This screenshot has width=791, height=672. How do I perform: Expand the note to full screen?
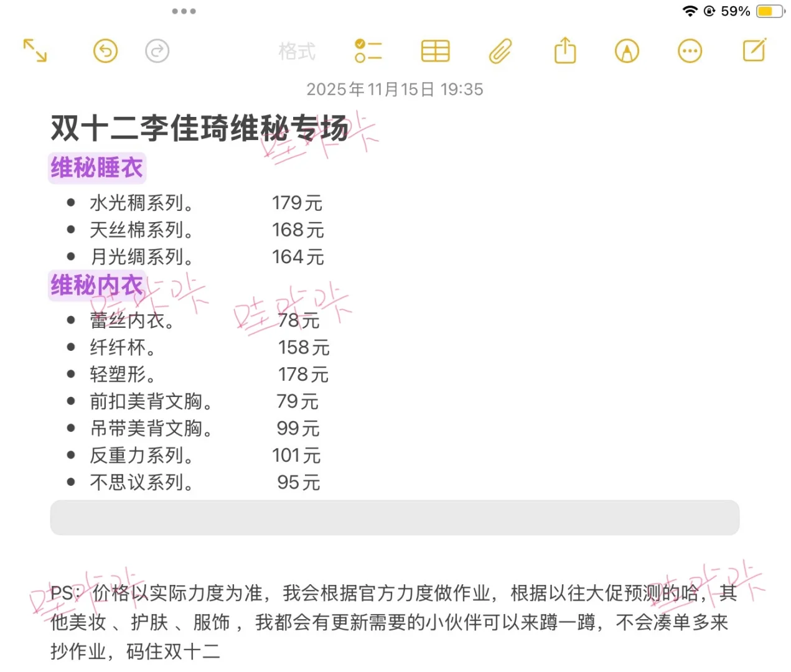click(x=35, y=52)
